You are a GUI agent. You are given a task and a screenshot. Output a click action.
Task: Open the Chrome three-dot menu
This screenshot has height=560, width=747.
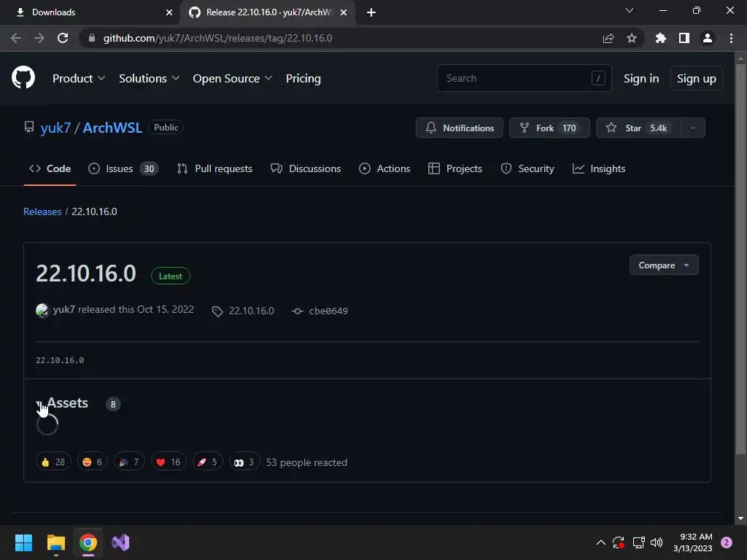pos(731,38)
